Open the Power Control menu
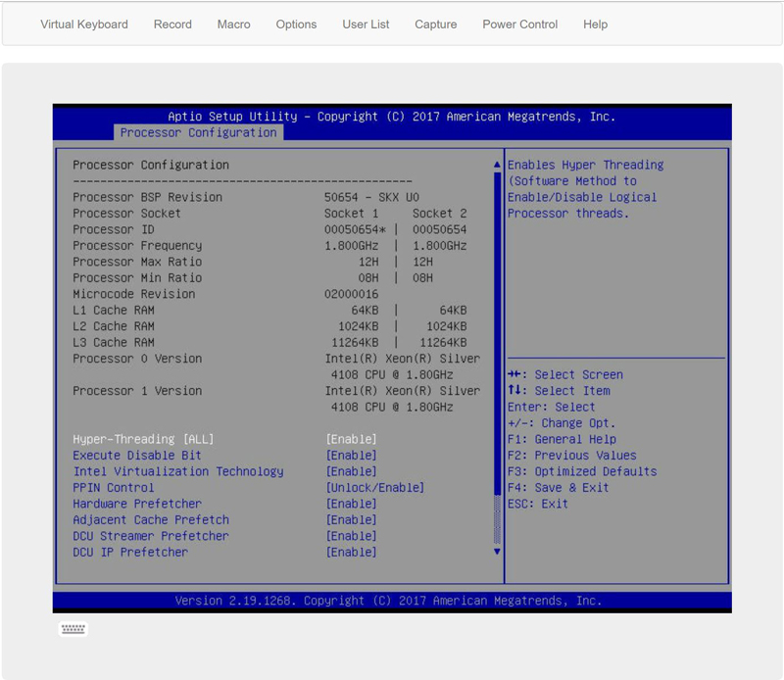Image resolution: width=784 pixels, height=680 pixels. coord(519,24)
